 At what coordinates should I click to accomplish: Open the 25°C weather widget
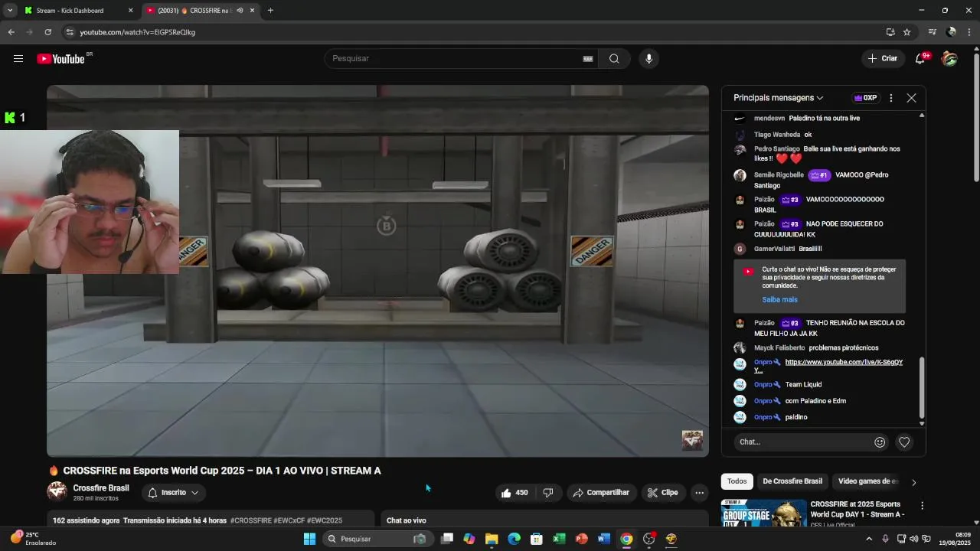[32, 539]
